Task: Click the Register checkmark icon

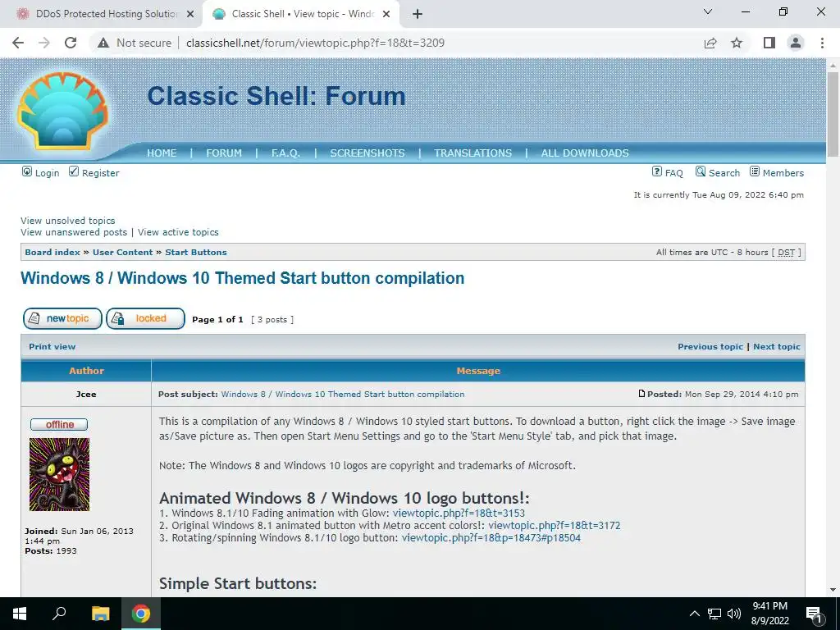Action: (x=74, y=171)
